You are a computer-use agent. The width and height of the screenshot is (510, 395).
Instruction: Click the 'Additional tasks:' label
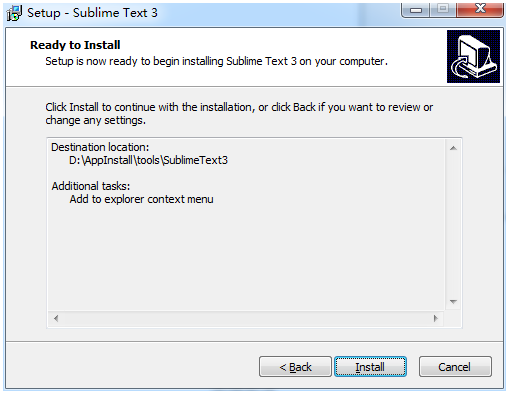pyautogui.click(x=91, y=186)
